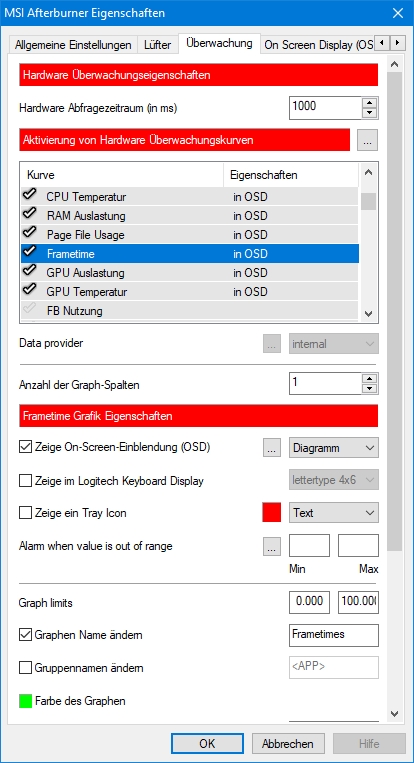Select the GPU Temperatur row
The width and height of the screenshot is (414, 763).
point(190,291)
